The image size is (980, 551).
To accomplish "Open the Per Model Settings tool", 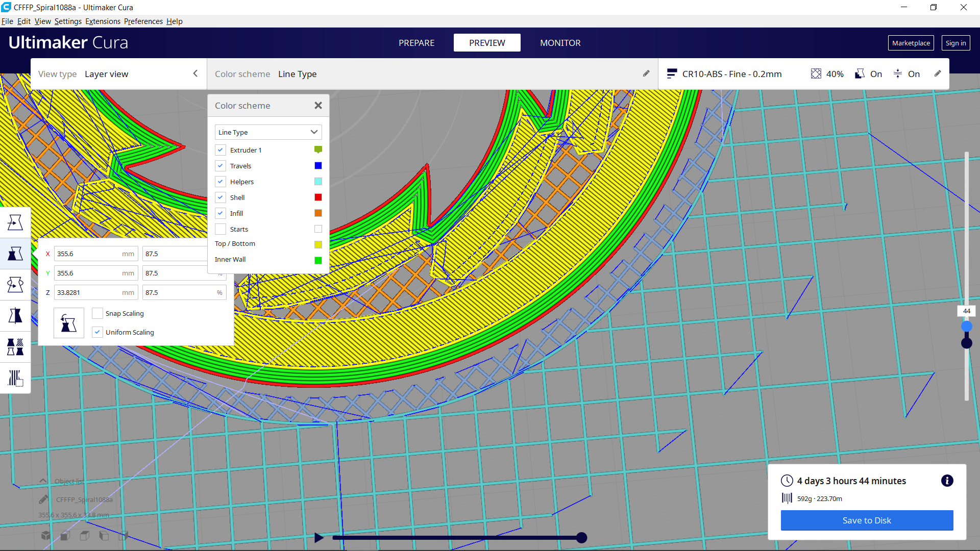I will click(x=15, y=347).
